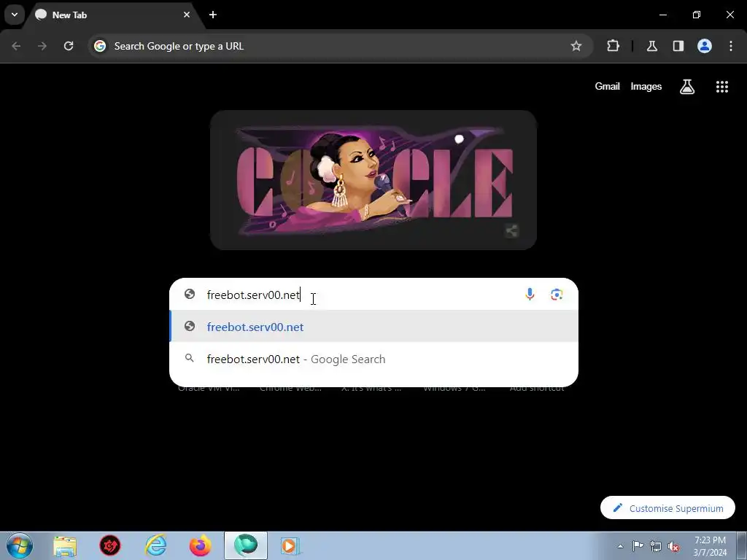The image size is (747, 560).
Task: Launch Internet Explorer from taskbar
Action: (155, 545)
